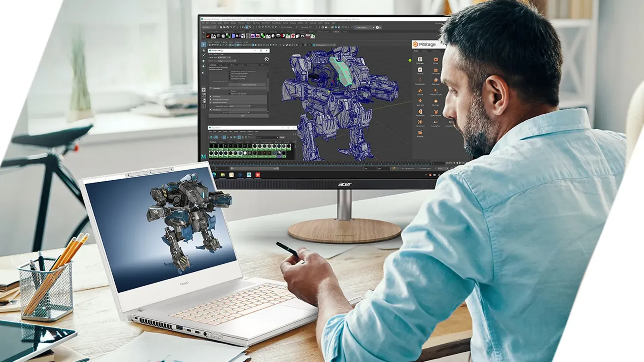644x362 pixels.
Task: Choose the Directional Light icon
Action: [435, 91]
